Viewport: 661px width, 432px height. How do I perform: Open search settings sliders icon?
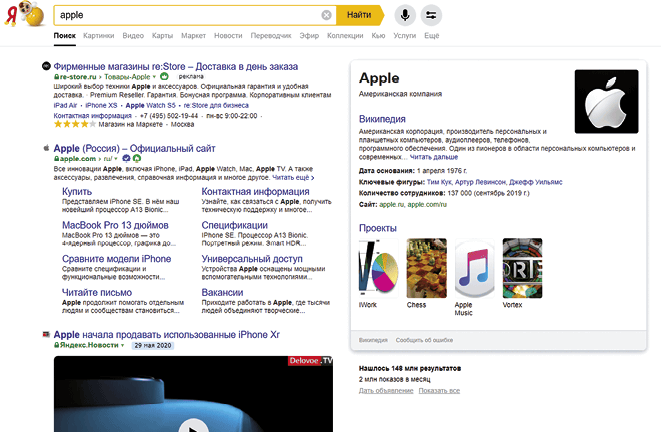click(x=431, y=15)
